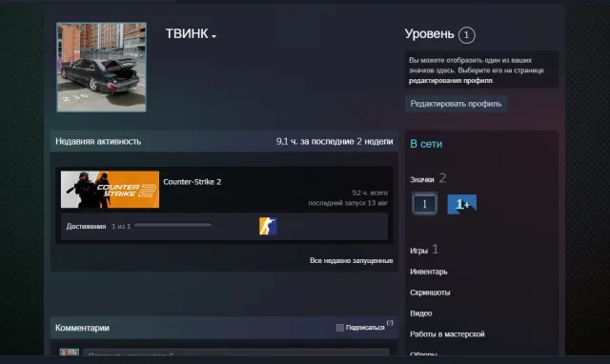This screenshot has height=364, width=610.
Task: Click the Недавняя активность header
Action: (98, 141)
